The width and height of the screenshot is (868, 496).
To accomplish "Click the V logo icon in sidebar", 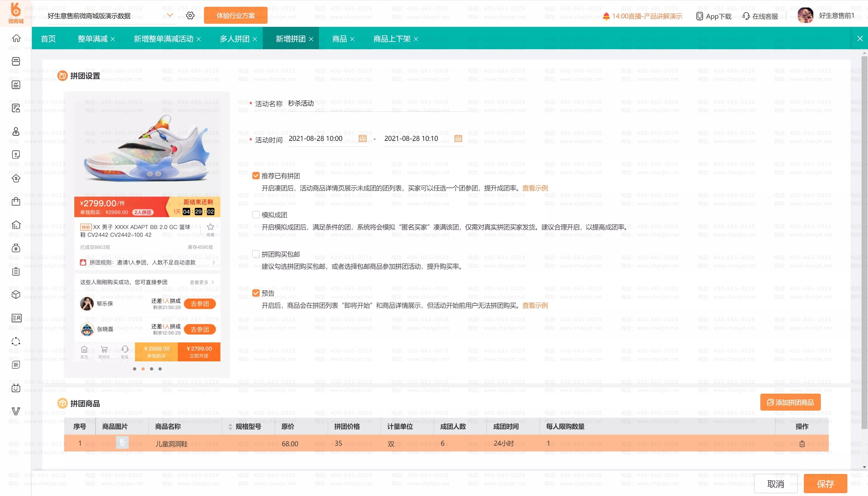I will (x=16, y=411).
